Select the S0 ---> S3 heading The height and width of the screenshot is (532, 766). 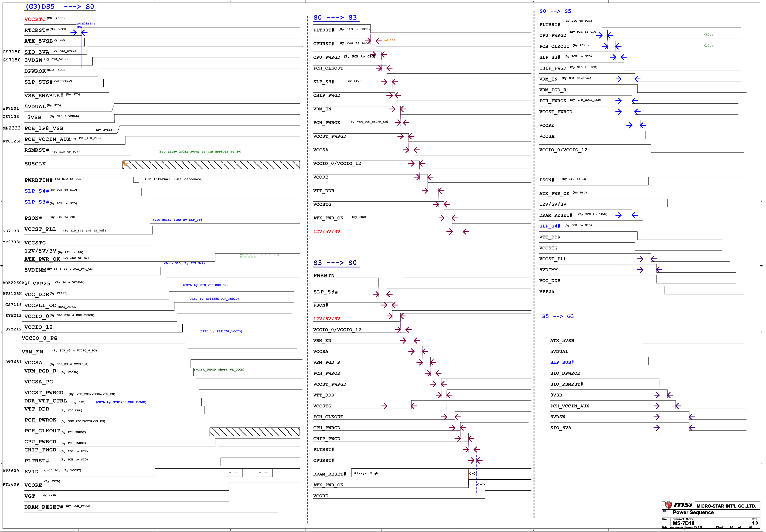tap(335, 18)
